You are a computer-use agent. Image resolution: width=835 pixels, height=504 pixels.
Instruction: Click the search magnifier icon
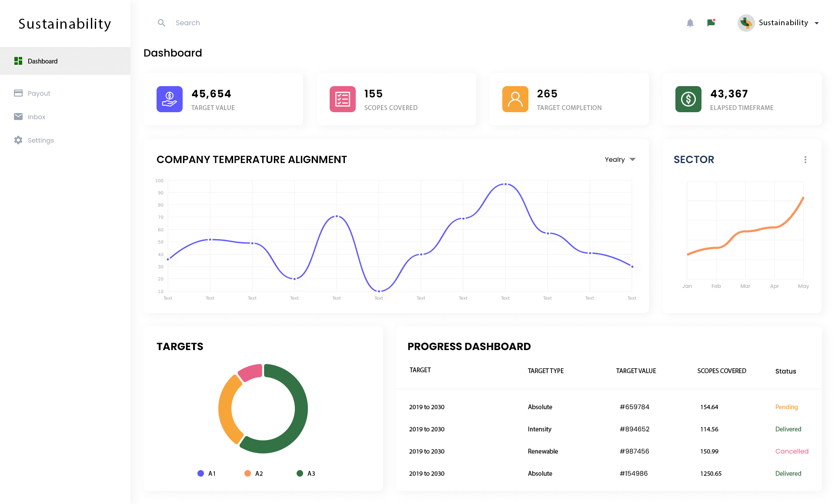[x=161, y=23]
